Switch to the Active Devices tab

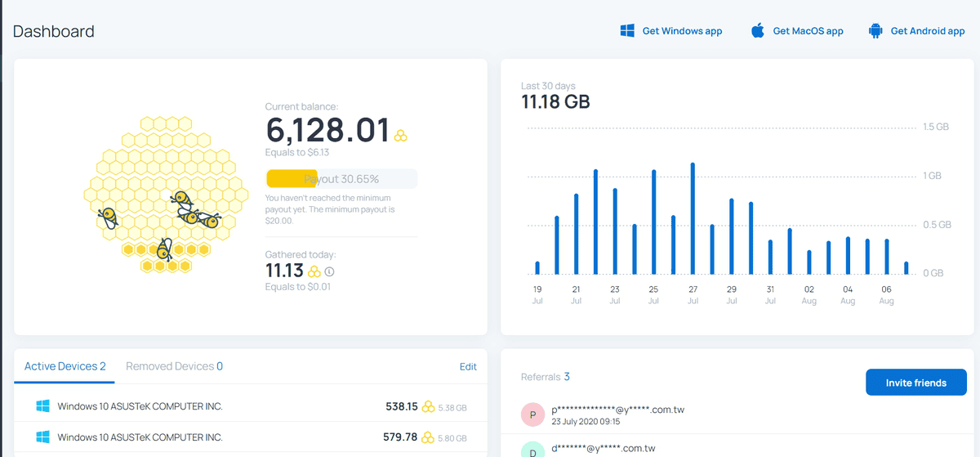tap(65, 366)
